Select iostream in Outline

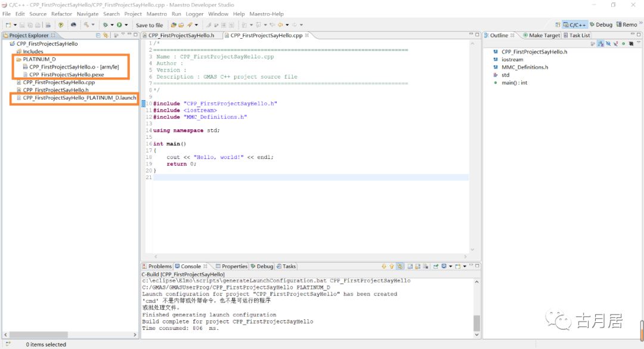[x=512, y=60]
